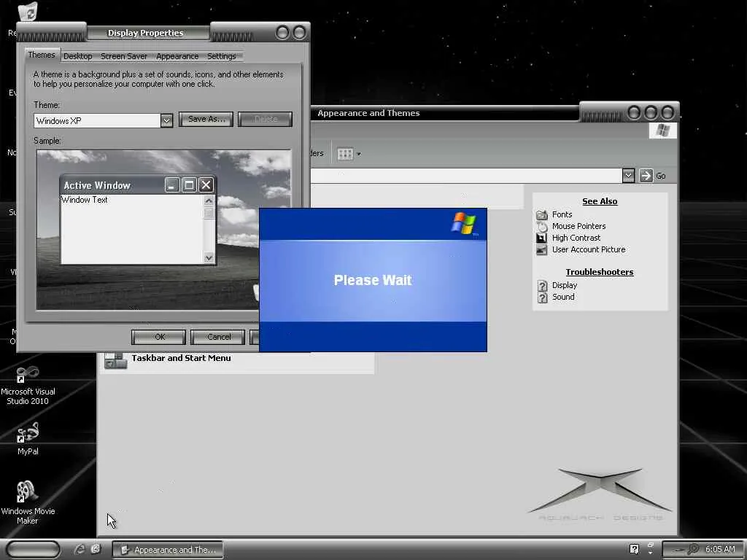This screenshot has height=560, width=747.
Task: Click the sample Active Window preview
Action: pos(138,219)
